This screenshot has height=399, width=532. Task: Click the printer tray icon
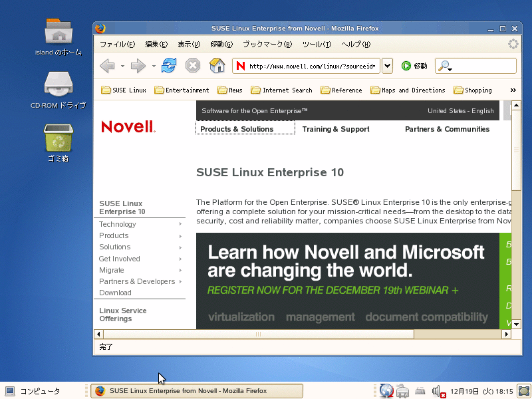pyautogui.click(x=402, y=391)
